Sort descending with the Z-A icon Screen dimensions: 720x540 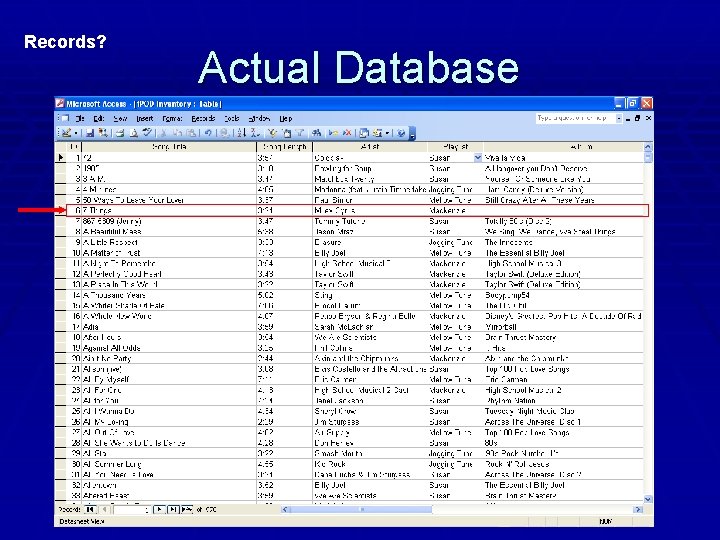(255, 133)
